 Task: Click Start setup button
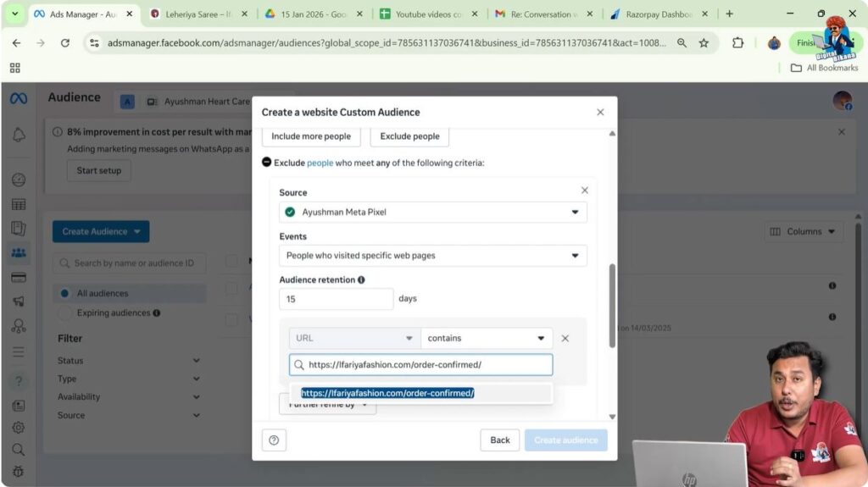pos(99,170)
